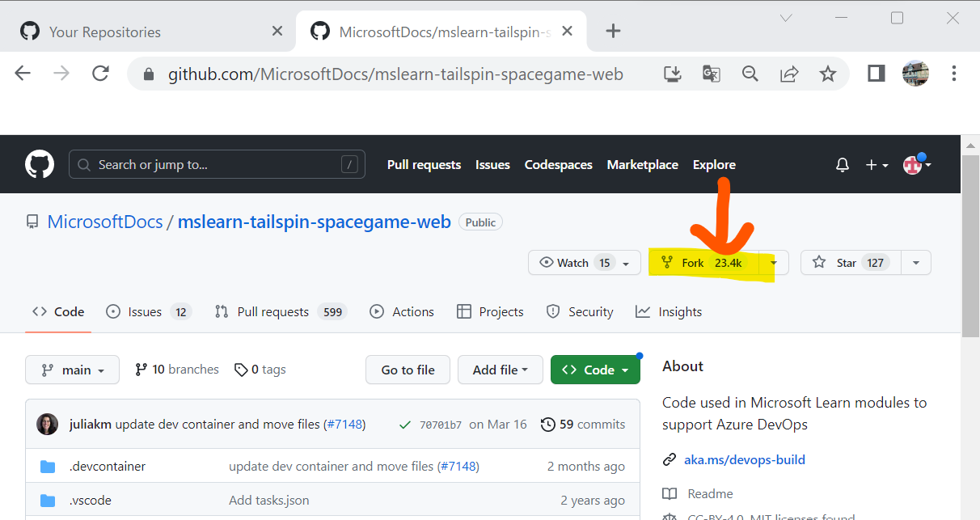Viewport: 980px width, 520px height.
Task: Click the .devcontainer folder icon
Action: click(x=48, y=467)
